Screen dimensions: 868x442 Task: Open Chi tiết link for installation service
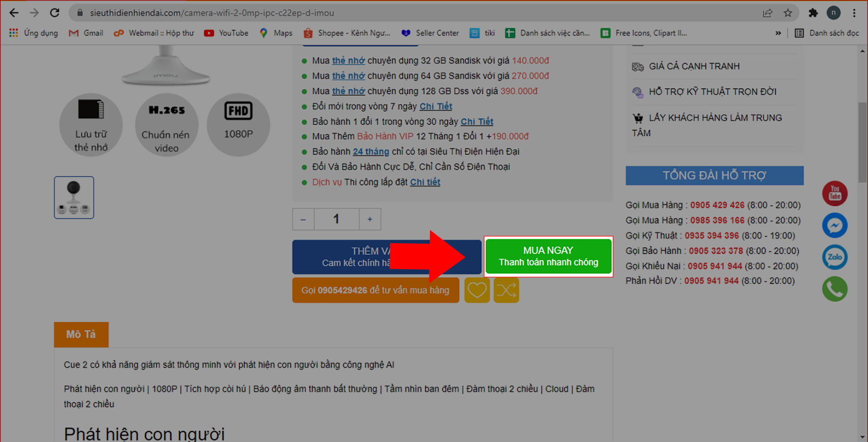click(x=425, y=182)
